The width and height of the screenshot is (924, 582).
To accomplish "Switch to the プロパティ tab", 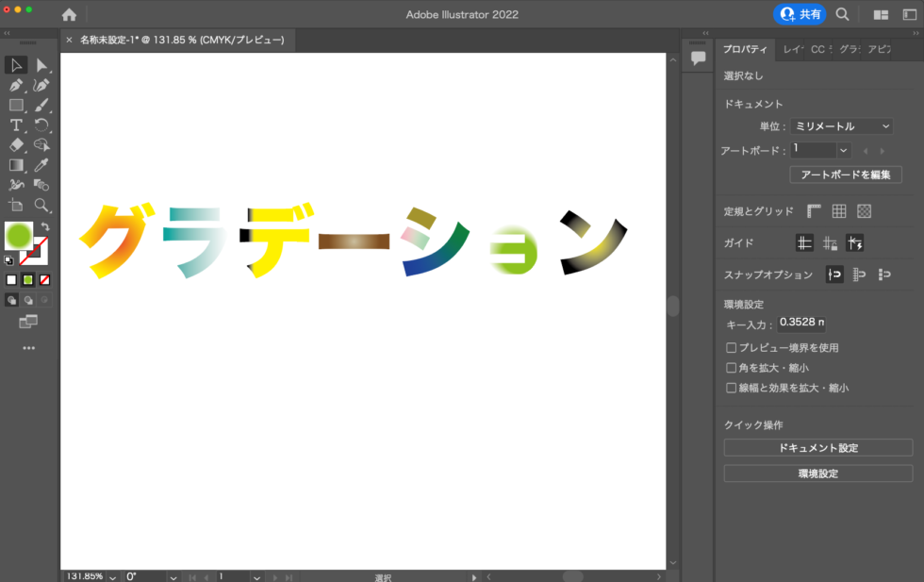I will (x=745, y=50).
